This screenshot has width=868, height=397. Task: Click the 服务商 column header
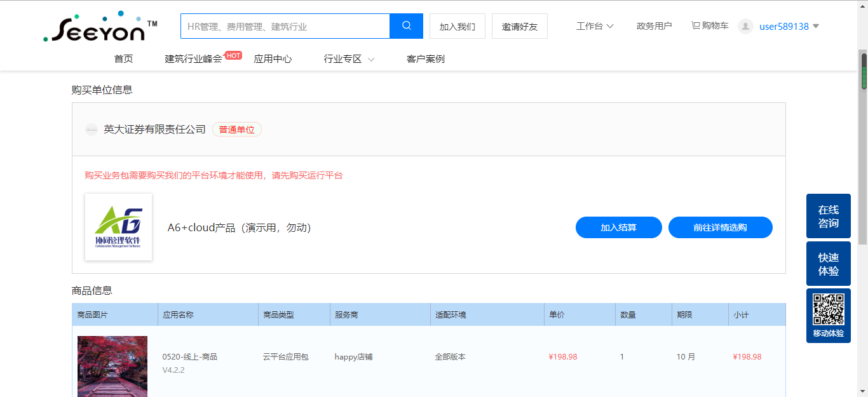[380, 314]
